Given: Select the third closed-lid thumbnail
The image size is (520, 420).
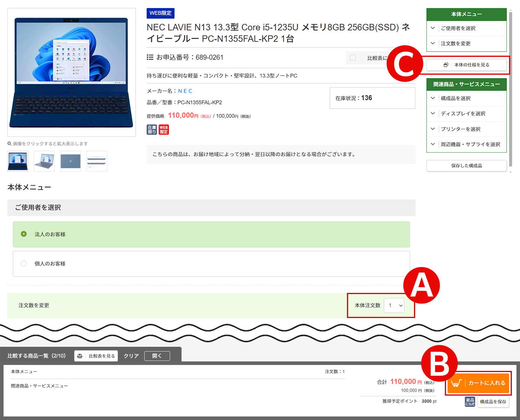Looking at the screenshot, I should (x=71, y=161).
